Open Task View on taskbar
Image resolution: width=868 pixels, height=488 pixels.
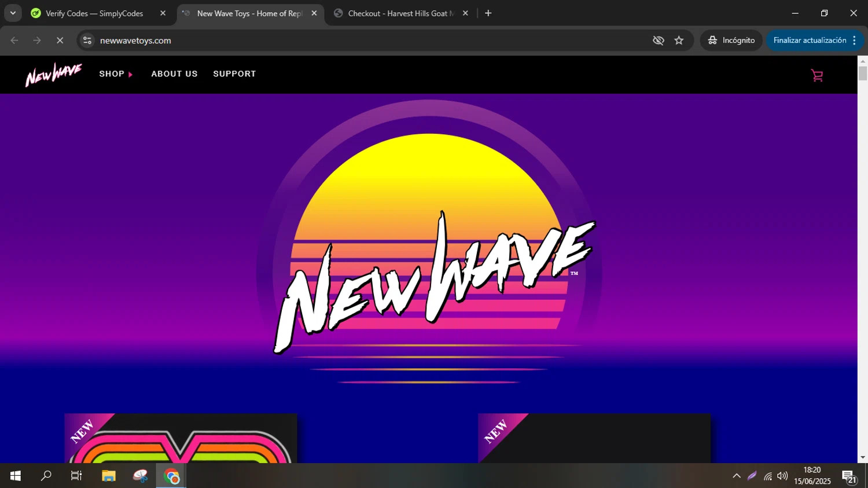coord(76,476)
